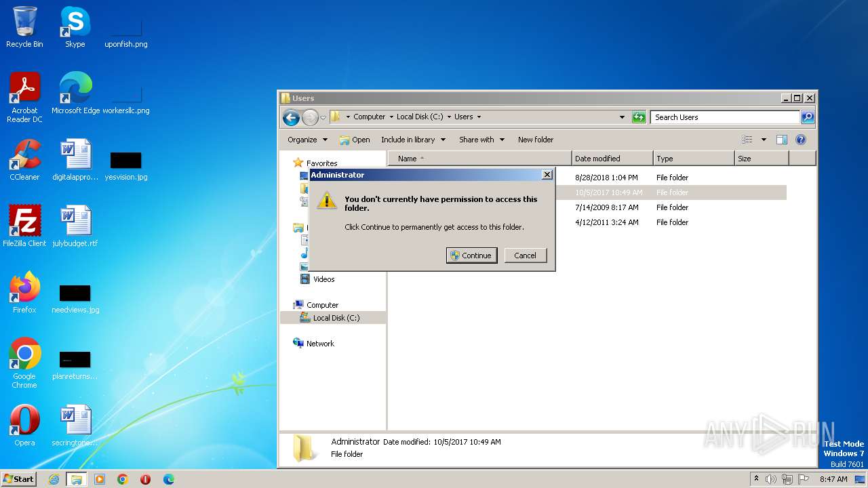The height and width of the screenshot is (488, 868).
Task: Show hidden tray icons arrow
Action: click(x=756, y=479)
